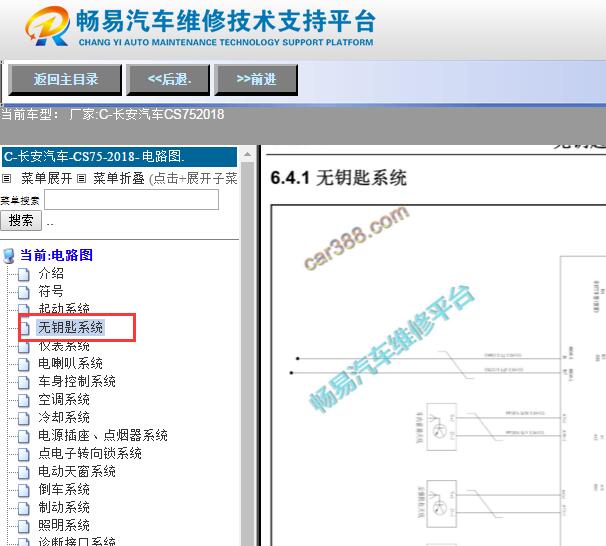Open the 冷却系统 tree item
606x546 pixels.
[x=64, y=417]
